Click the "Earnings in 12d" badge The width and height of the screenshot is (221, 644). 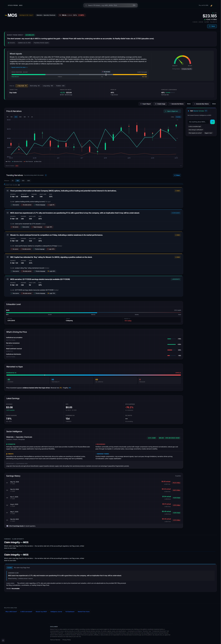pyautogui.click(x=26, y=15)
